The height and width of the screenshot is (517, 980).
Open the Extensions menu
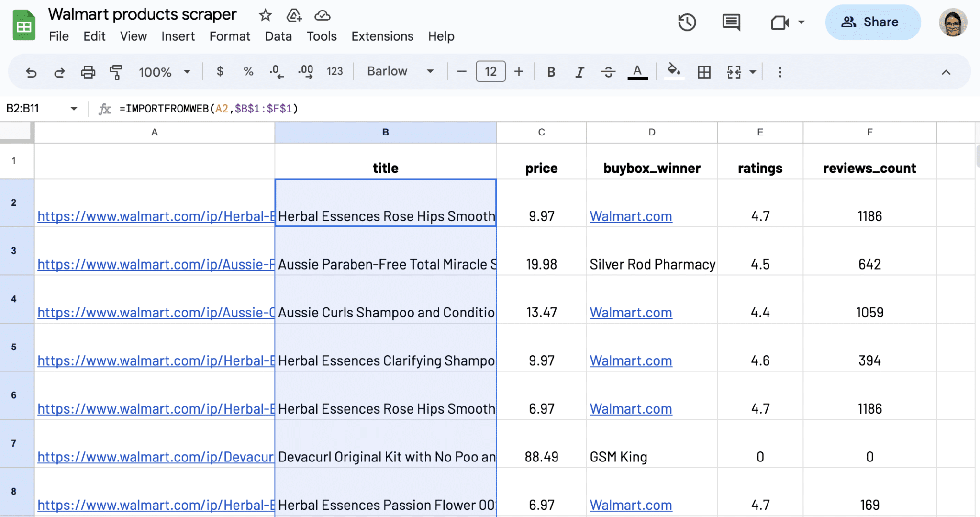point(382,36)
